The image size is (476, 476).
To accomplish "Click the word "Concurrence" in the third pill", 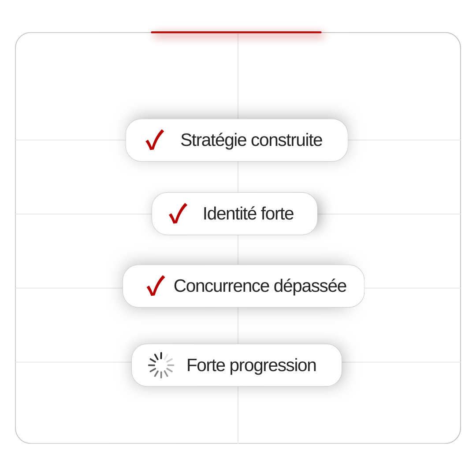I will (221, 286).
